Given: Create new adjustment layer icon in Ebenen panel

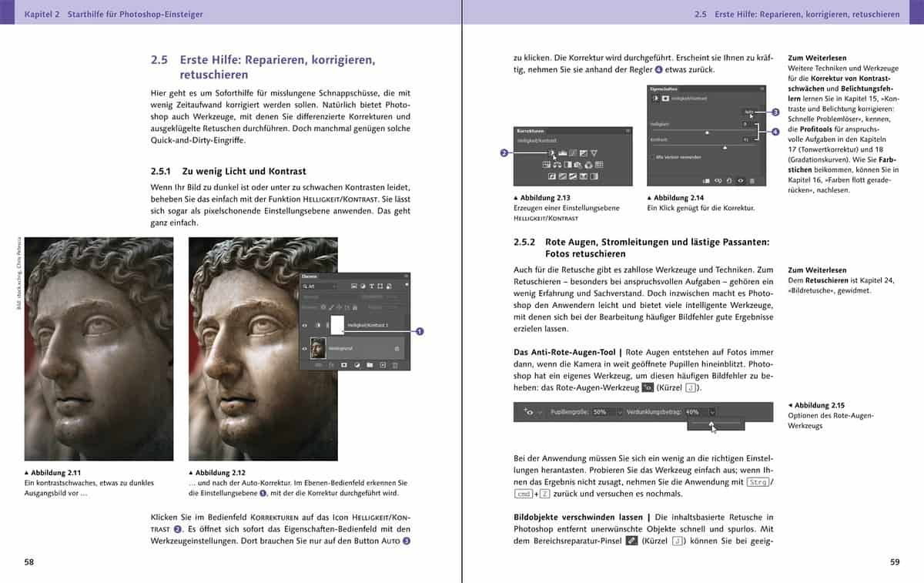Looking at the screenshot, I should pos(357,365).
